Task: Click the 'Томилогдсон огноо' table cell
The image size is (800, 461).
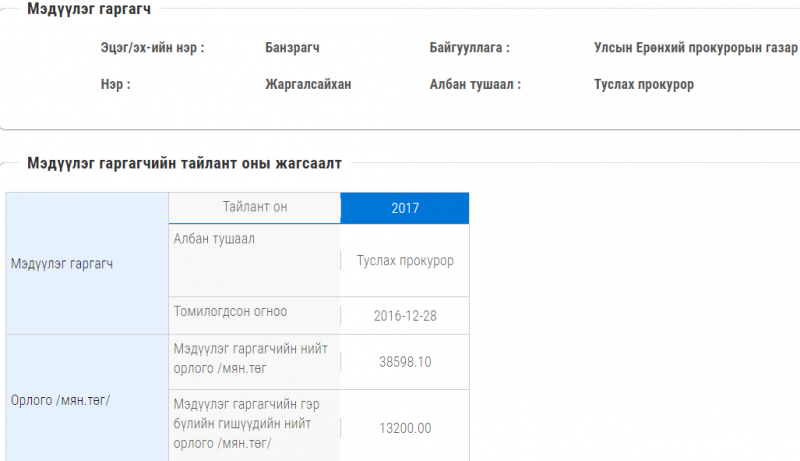Action: tap(230, 312)
